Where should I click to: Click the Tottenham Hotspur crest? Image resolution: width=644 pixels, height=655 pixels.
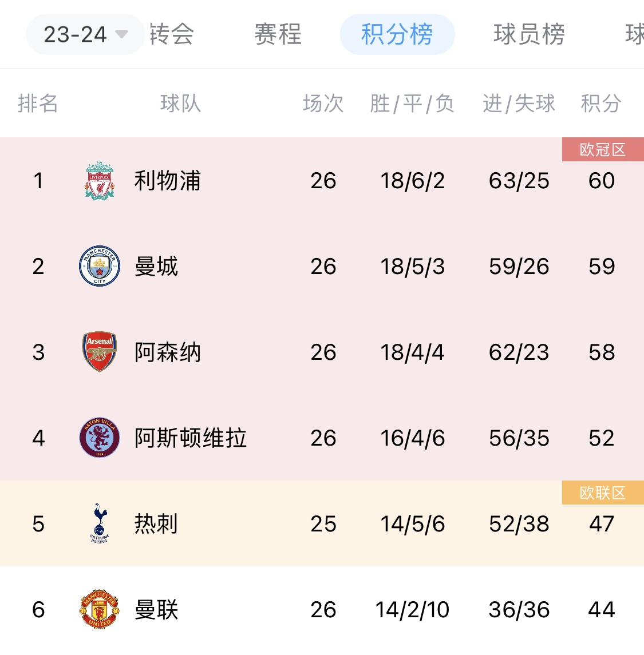tap(100, 523)
